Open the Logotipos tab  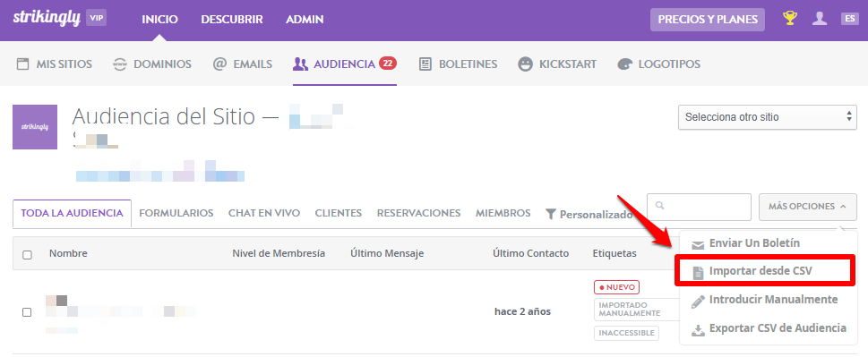658,64
